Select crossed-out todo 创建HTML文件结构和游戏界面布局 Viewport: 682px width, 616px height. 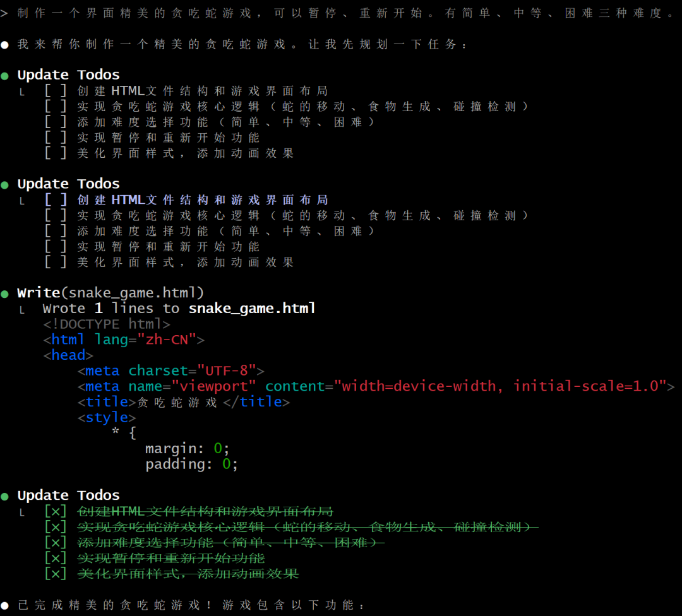pos(205,511)
